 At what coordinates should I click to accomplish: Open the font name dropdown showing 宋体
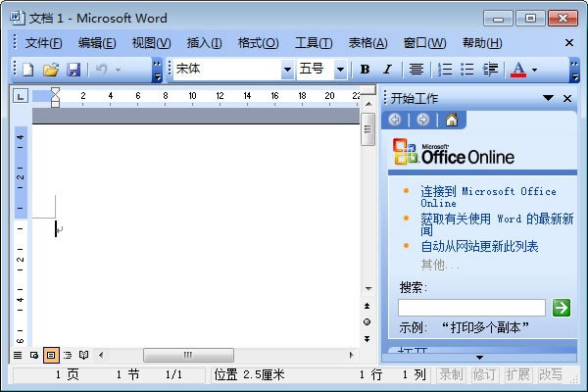click(x=287, y=70)
